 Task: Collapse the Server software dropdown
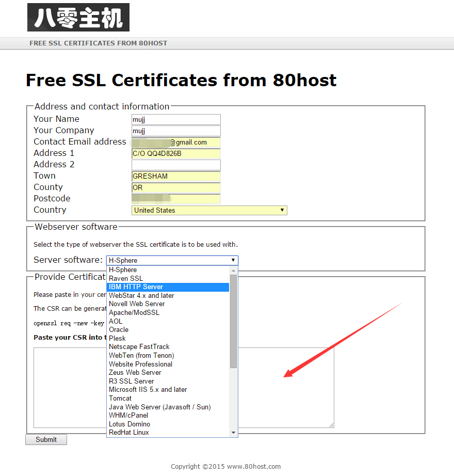[172, 260]
